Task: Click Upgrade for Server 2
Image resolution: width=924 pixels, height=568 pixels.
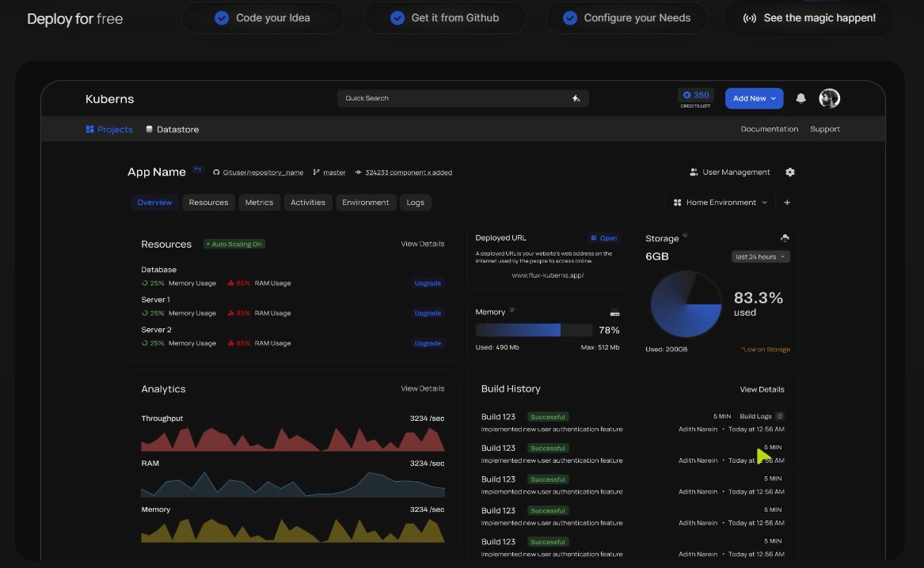Action: pyautogui.click(x=428, y=343)
